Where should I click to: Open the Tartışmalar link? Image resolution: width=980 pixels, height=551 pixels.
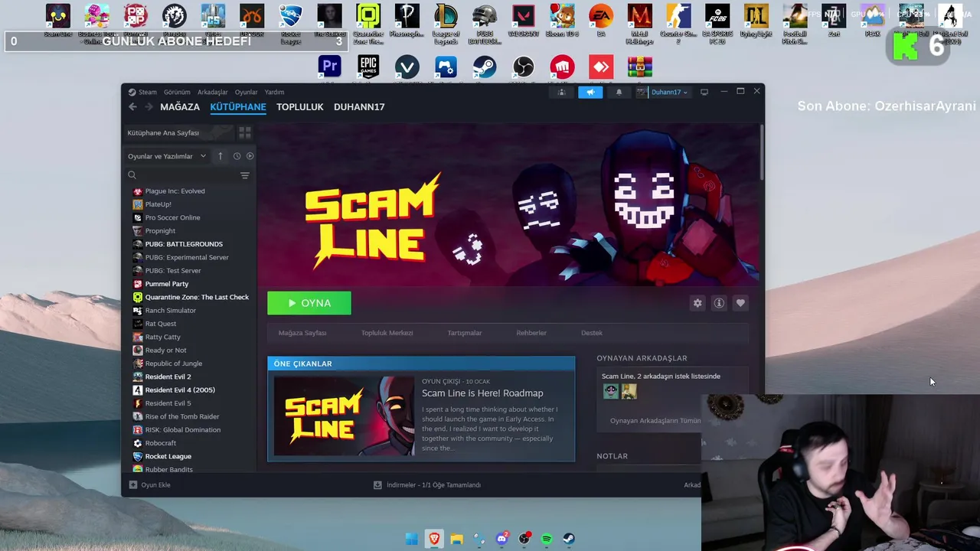pyautogui.click(x=465, y=333)
